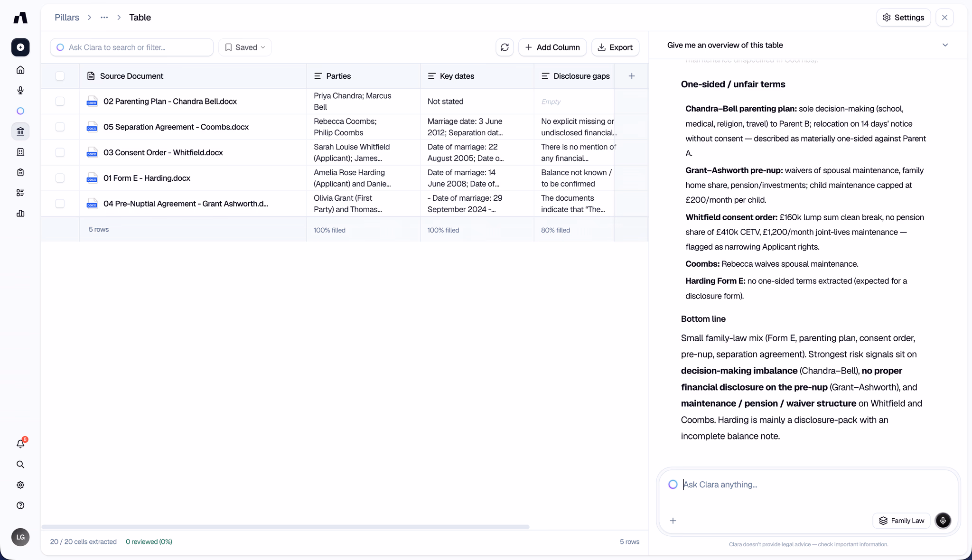Click '80% filled' summary cell

point(574,230)
